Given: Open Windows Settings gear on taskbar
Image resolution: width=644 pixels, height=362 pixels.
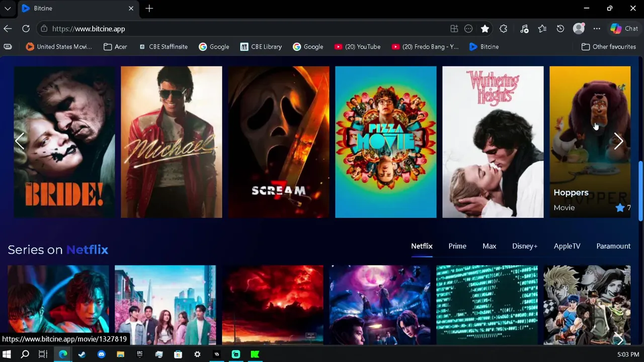Looking at the screenshot, I should pyautogui.click(x=197, y=354).
